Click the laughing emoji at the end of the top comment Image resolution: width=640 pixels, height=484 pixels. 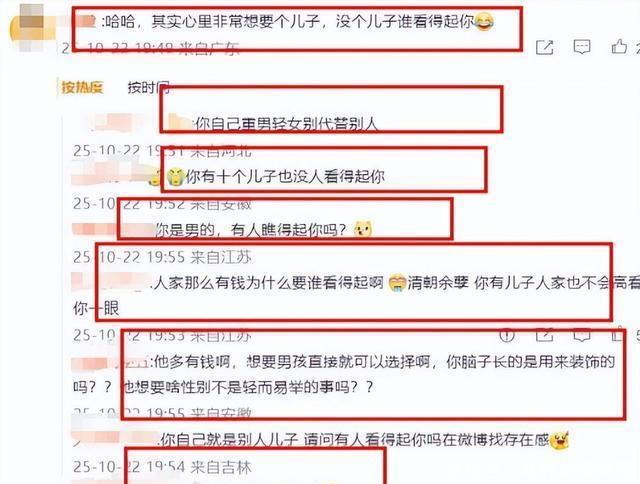[484, 22]
